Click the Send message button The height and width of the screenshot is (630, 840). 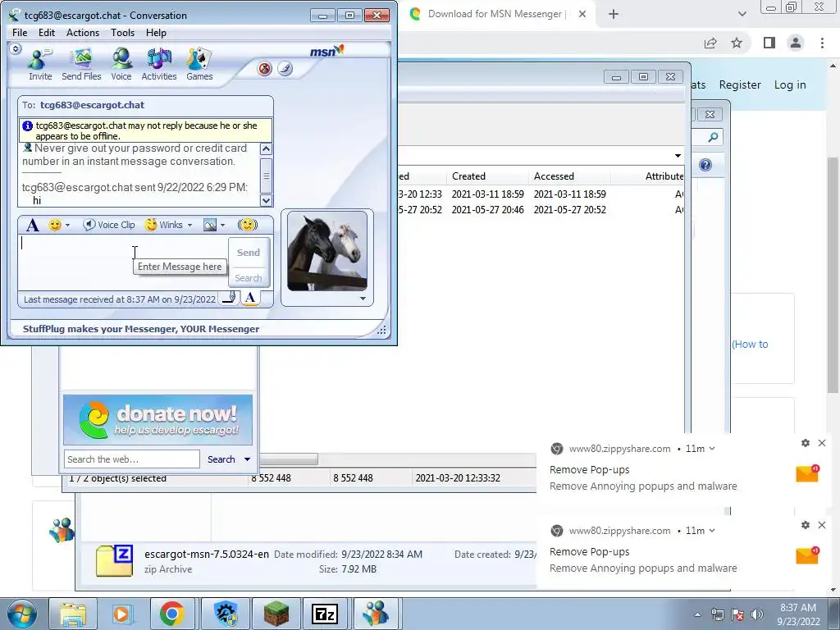(249, 253)
